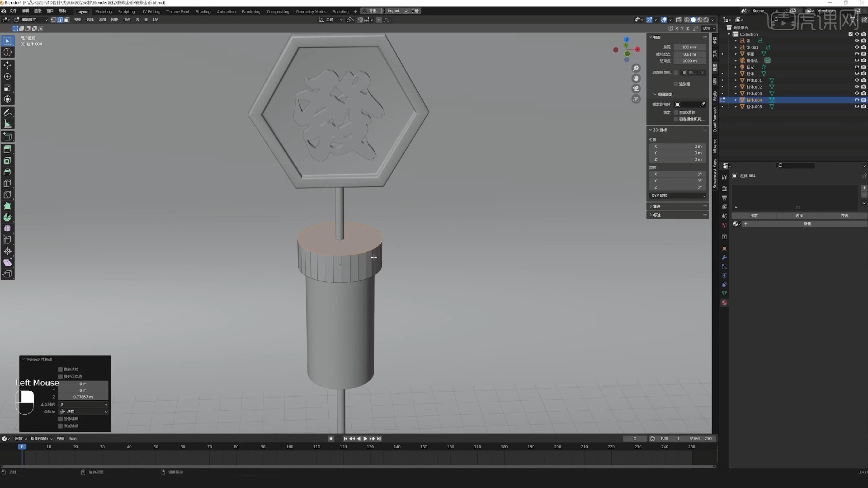Open the 选项 dropdown in viewport header

(708, 28)
